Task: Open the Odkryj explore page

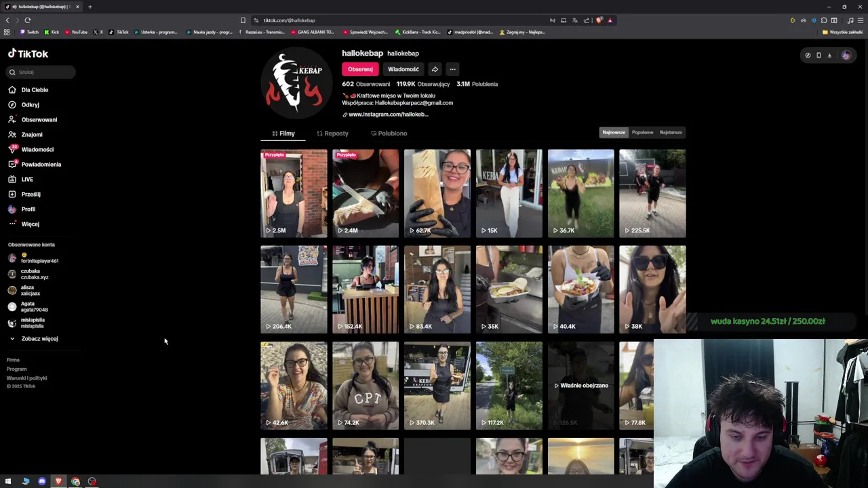Action: [24, 104]
